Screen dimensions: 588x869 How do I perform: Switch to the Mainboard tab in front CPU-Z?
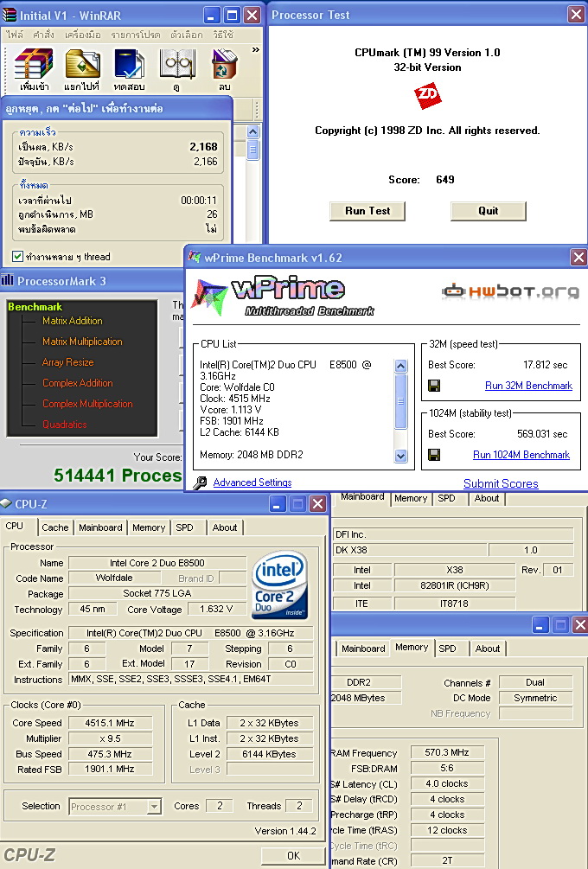[100, 527]
